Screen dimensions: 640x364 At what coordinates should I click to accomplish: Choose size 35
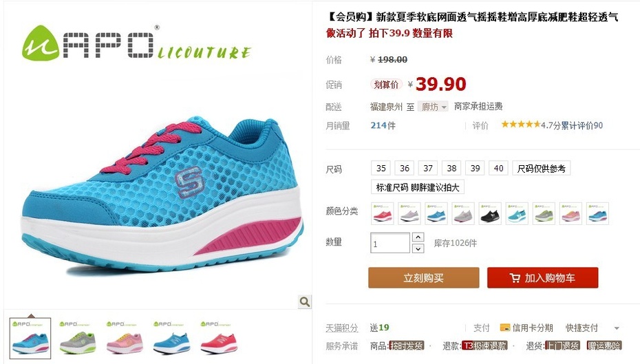(x=381, y=168)
